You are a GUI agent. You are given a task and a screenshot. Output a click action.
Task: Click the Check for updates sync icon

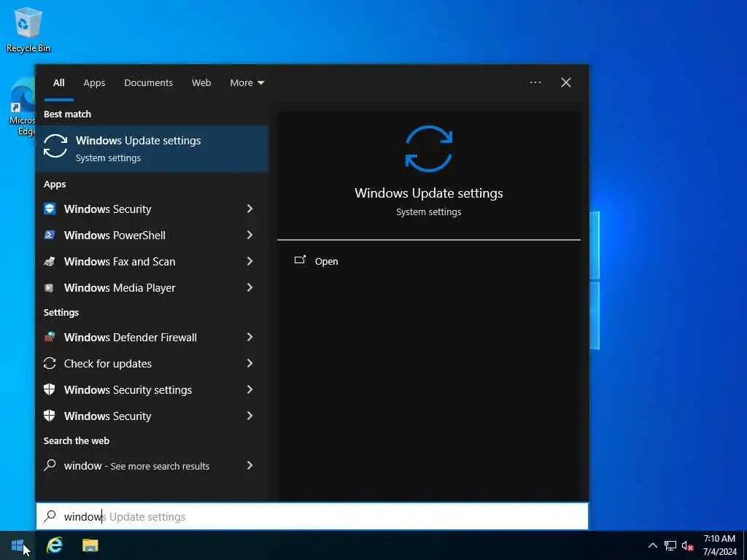pyautogui.click(x=50, y=363)
